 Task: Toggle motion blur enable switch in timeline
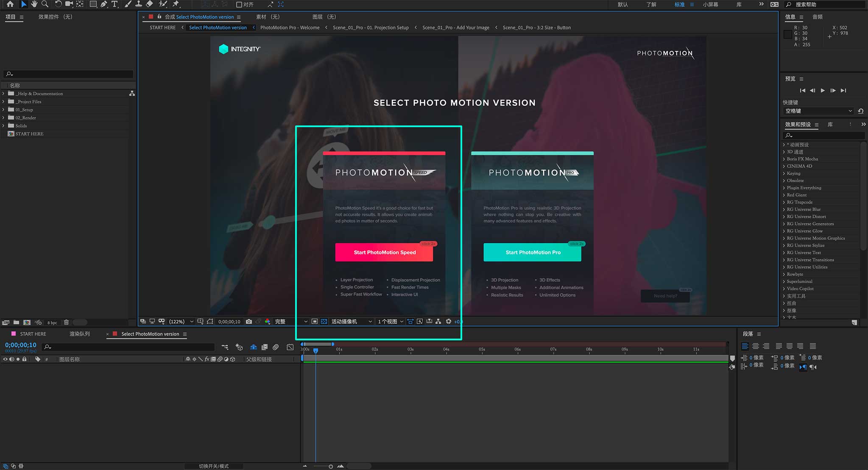[276, 347]
